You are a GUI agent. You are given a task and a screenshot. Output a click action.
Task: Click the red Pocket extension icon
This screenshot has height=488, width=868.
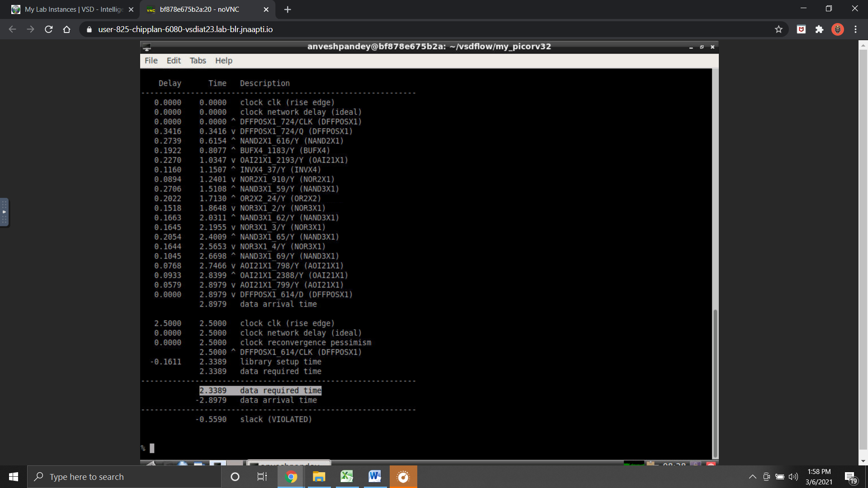[x=801, y=29]
